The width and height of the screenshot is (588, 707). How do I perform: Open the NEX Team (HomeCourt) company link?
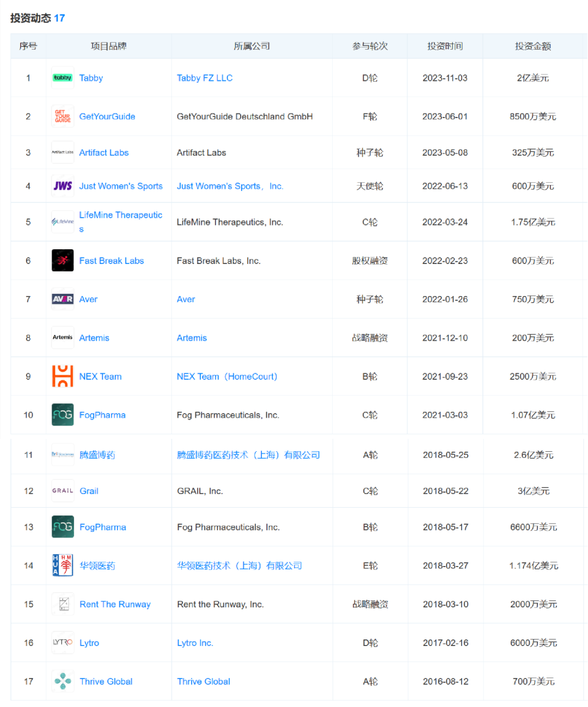coord(227,377)
